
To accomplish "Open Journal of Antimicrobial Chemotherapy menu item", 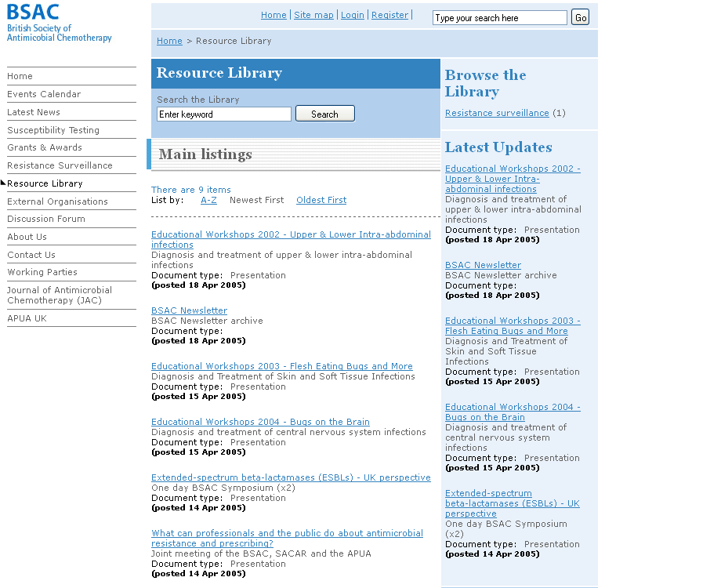I will tap(60, 295).
